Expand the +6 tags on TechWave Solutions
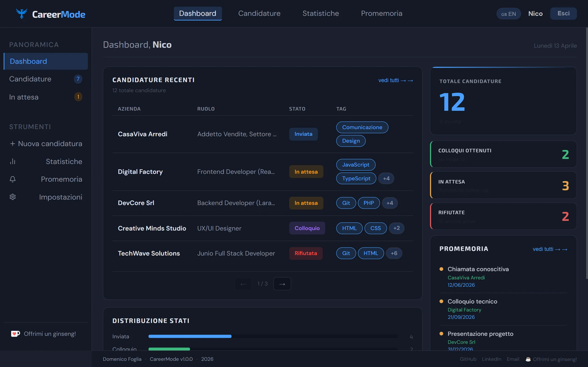588x367 pixels. click(x=394, y=253)
